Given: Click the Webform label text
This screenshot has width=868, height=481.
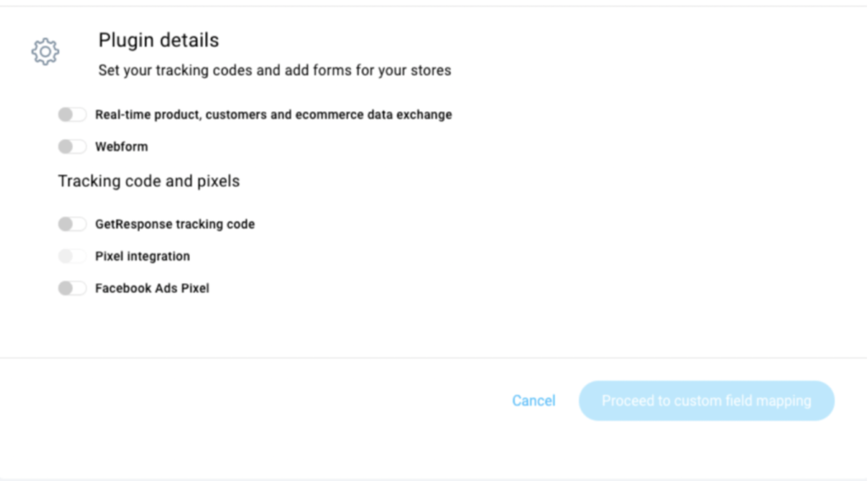Looking at the screenshot, I should (121, 147).
